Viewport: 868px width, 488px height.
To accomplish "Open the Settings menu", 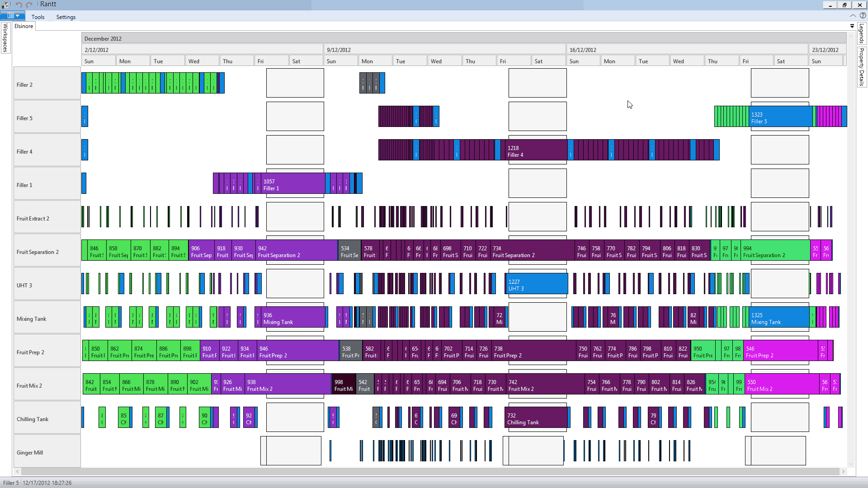I will (x=66, y=17).
